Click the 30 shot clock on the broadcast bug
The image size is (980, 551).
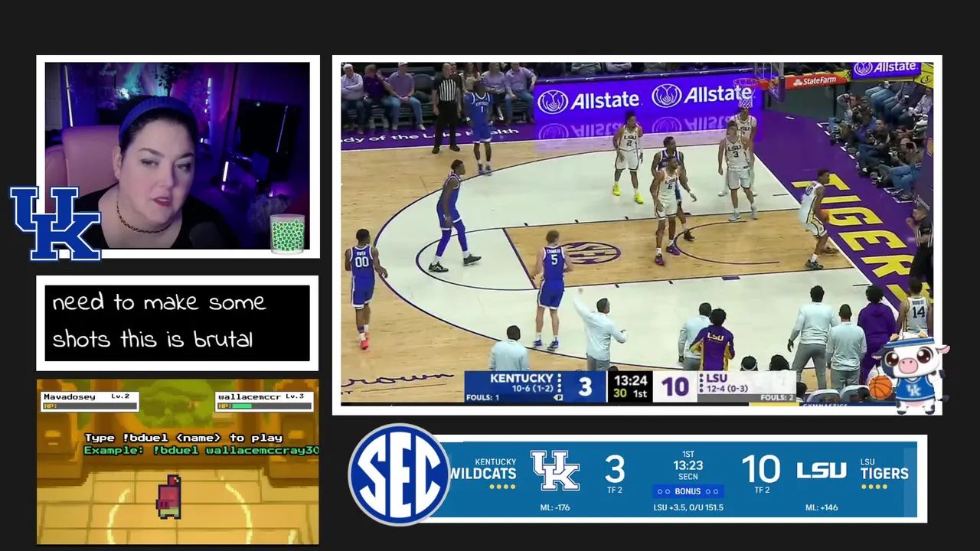pyautogui.click(x=619, y=393)
